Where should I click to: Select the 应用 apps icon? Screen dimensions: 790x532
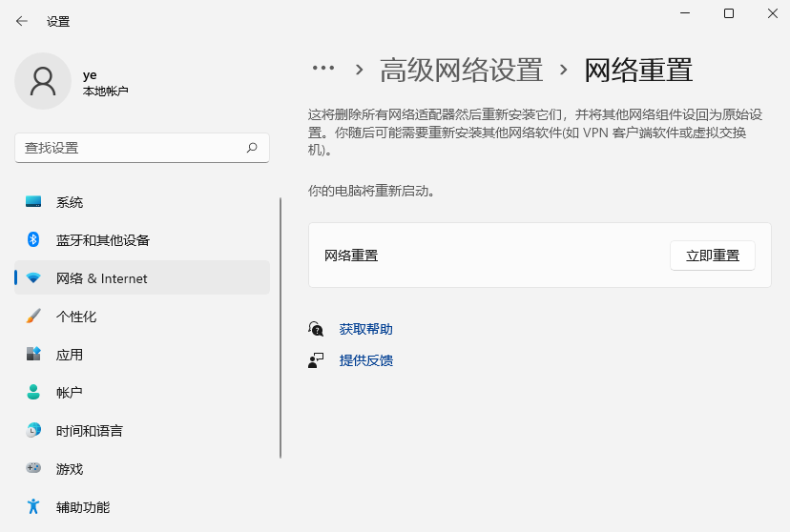(33, 354)
